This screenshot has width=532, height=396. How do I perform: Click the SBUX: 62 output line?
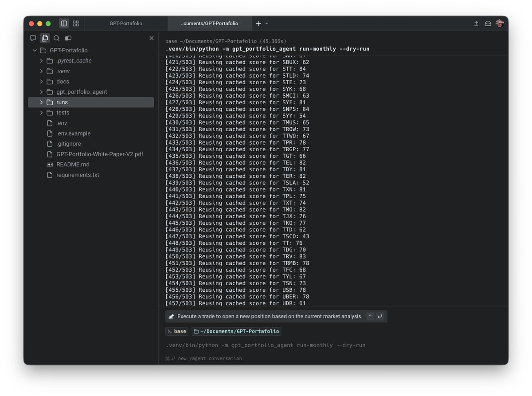[x=237, y=62]
